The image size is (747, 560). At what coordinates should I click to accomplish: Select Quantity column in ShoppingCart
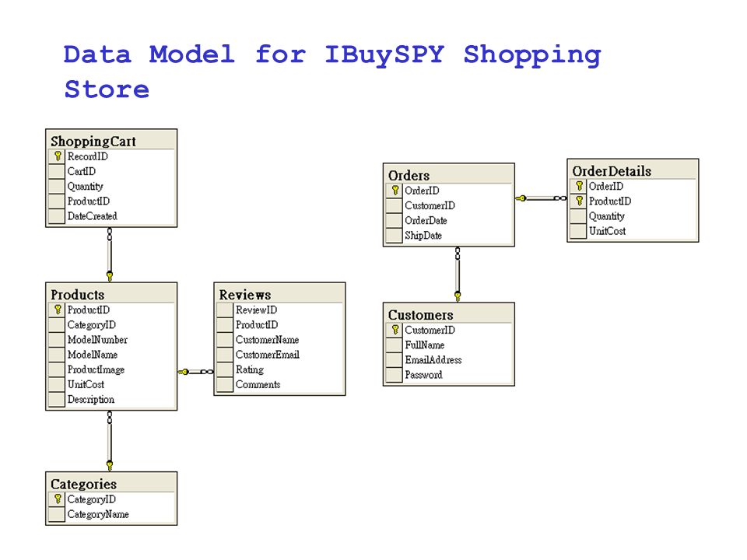[86, 187]
